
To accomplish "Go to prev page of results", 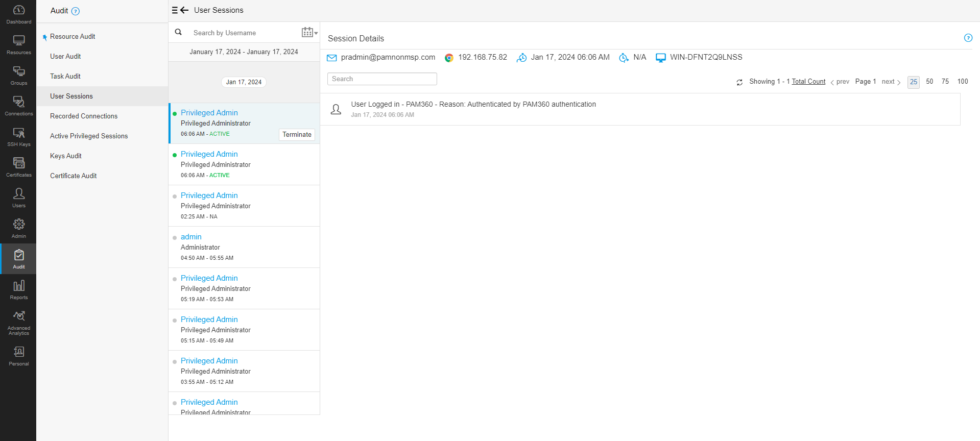I will click(840, 82).
